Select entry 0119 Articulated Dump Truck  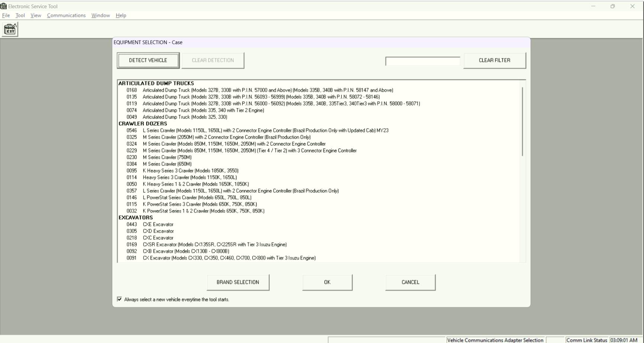click(x=273, y=103)
